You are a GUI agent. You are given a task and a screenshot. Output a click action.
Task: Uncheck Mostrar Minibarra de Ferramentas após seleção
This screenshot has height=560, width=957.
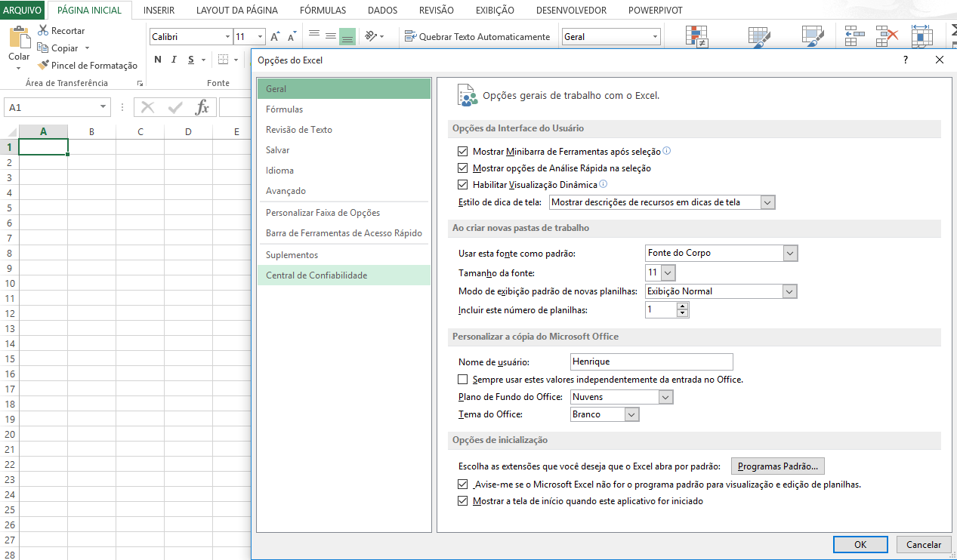(463, 152)
